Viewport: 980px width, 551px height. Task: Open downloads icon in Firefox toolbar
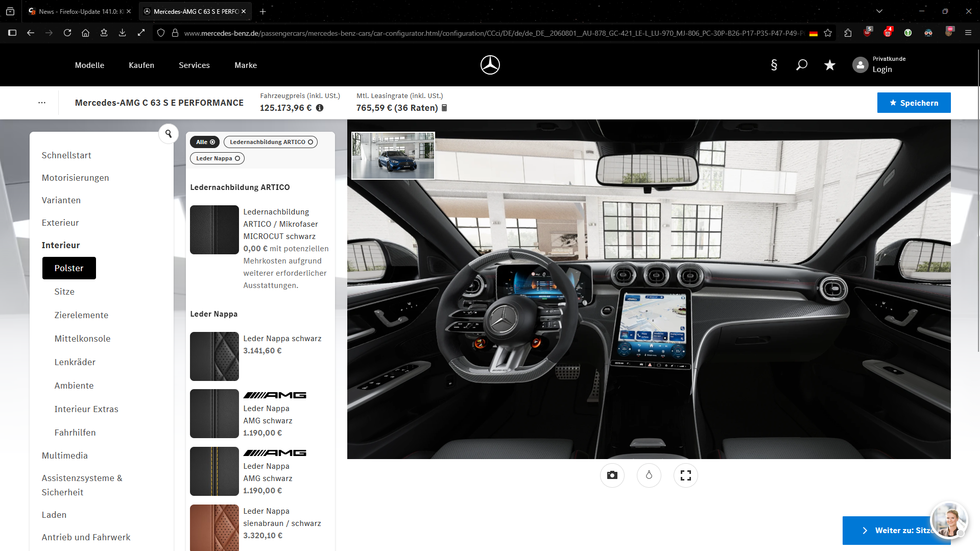pyautogui.click(x=122, y=33)
